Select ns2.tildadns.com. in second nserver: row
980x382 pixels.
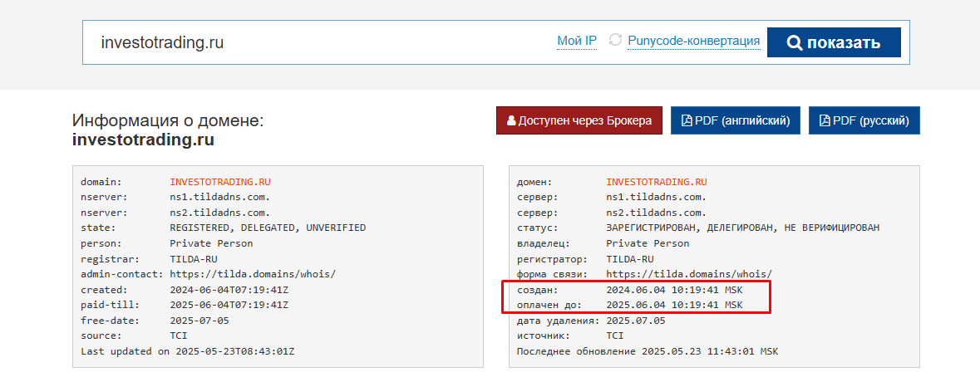(x=220, y=213)
